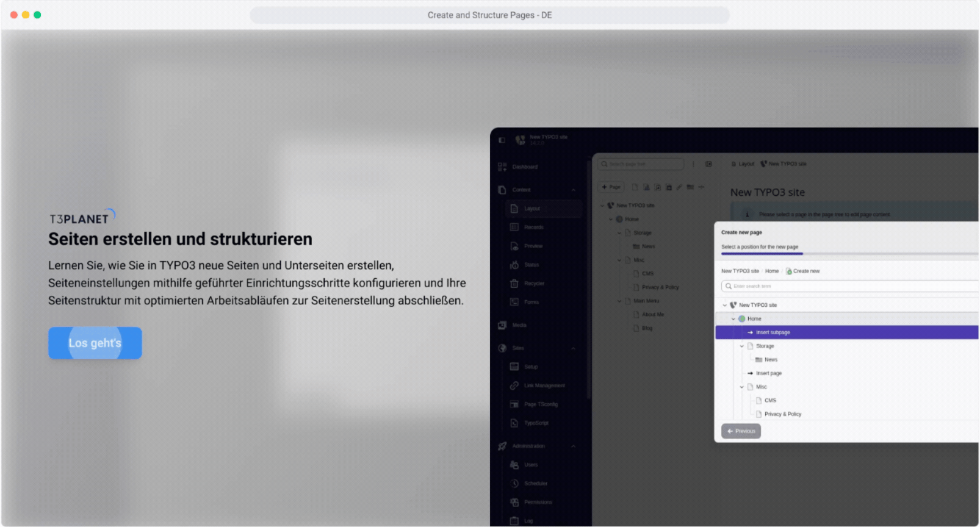
Task: Click the T3PLANET logo
Action: pyautogui.click(x=82, y=217)
